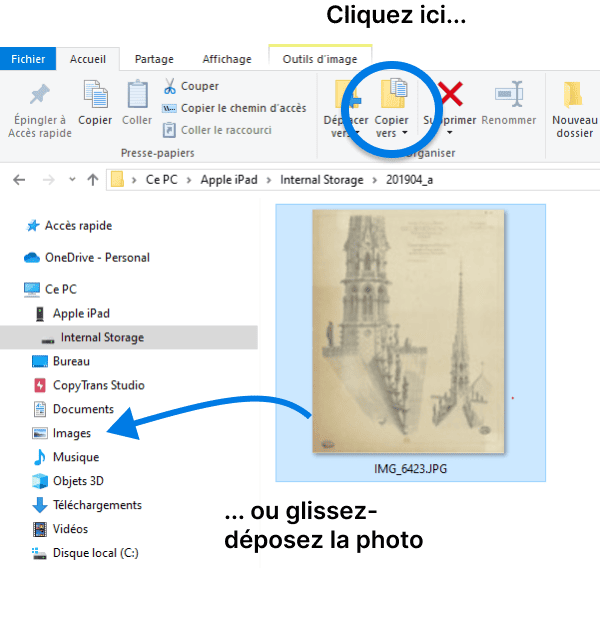Click the Nouveau dossier folder icon
Screen dimensions: 600x630
[x=573, y=95]
